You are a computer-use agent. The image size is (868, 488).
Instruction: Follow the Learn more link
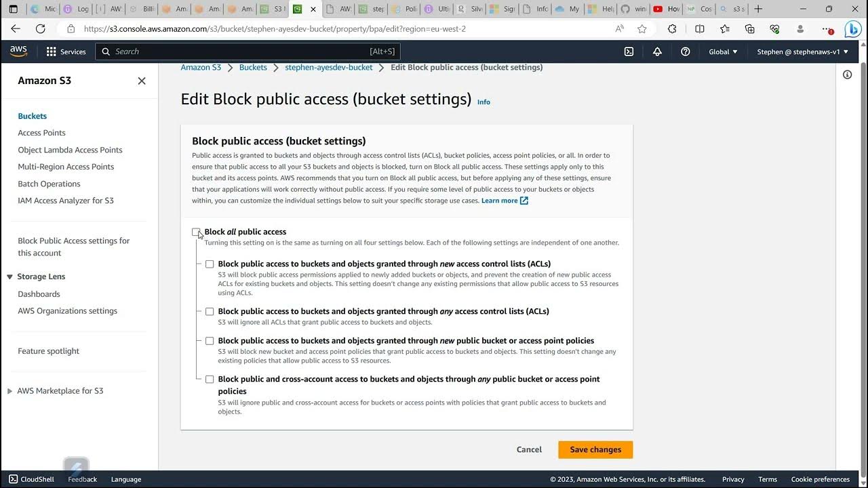[x=499, y=201]
